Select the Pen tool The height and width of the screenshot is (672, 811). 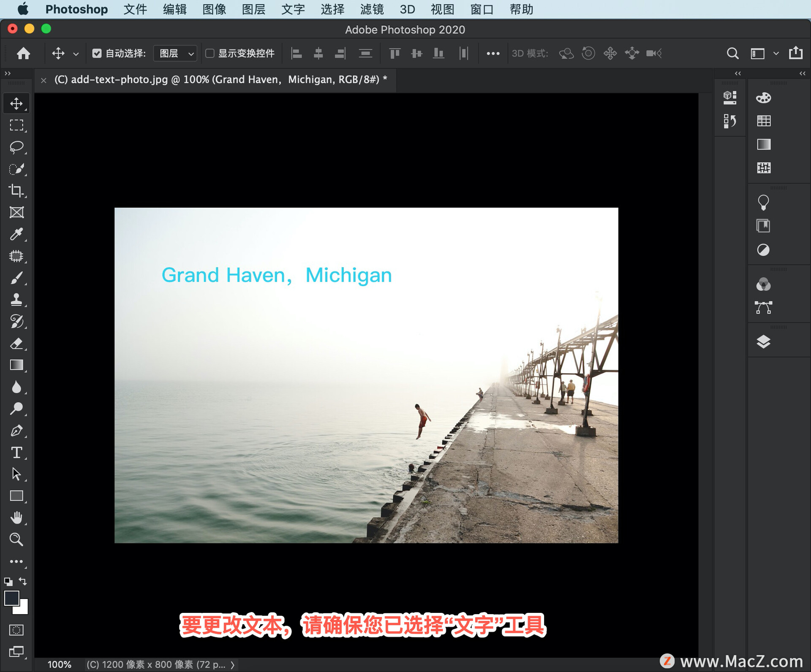tap(16, 431)
